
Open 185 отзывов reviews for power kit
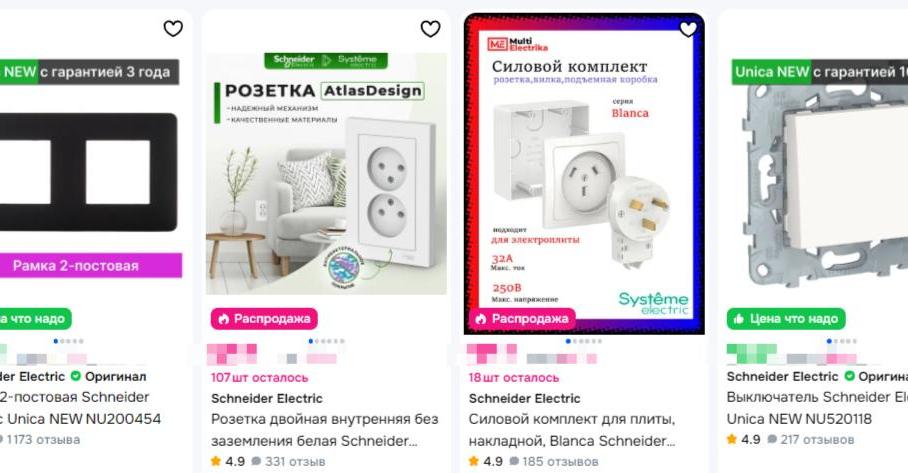(554, 461)
